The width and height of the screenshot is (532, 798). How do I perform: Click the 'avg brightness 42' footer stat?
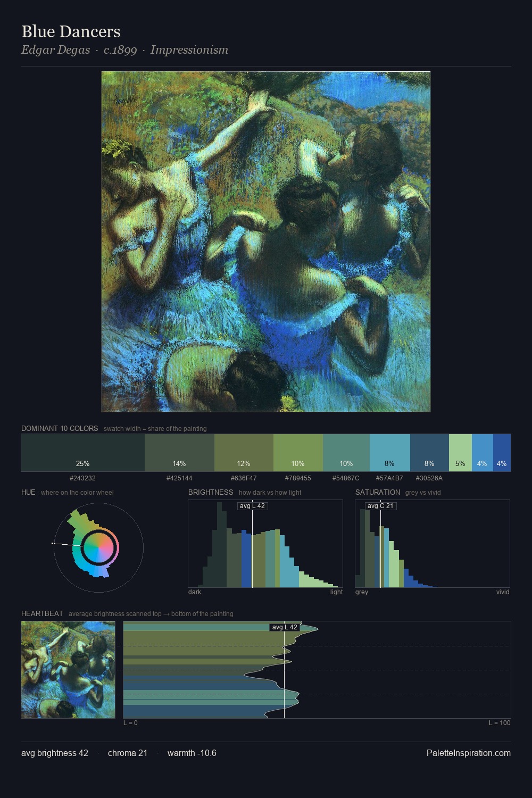point(55,753)
